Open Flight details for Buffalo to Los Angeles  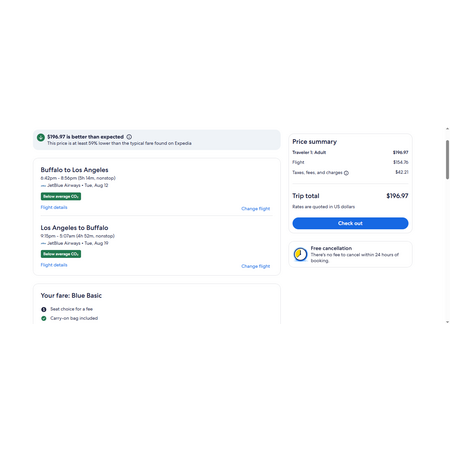tap(54, 207)
